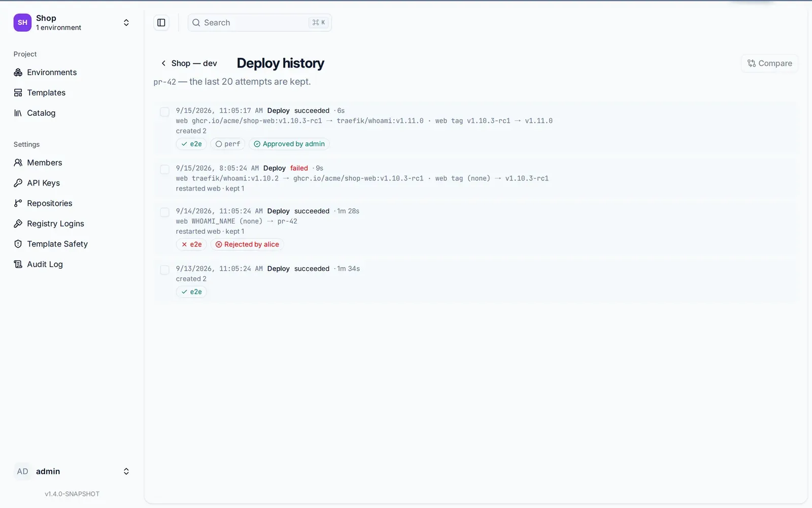The width and height of the screenshot is (812, 508).
Task: Select checkbox for 9/15/2026 11:05:17 AM deploy
Action: tap(165, 112)
